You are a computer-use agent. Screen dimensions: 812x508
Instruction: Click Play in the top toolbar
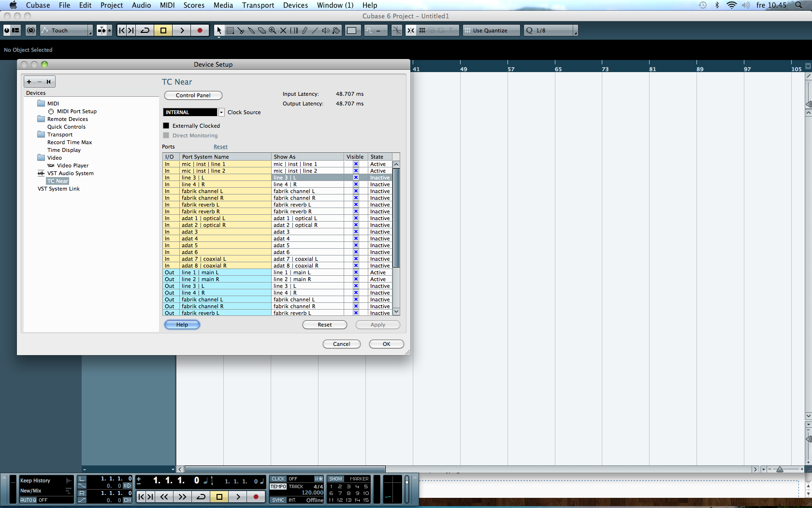click(x=182, y=30)
